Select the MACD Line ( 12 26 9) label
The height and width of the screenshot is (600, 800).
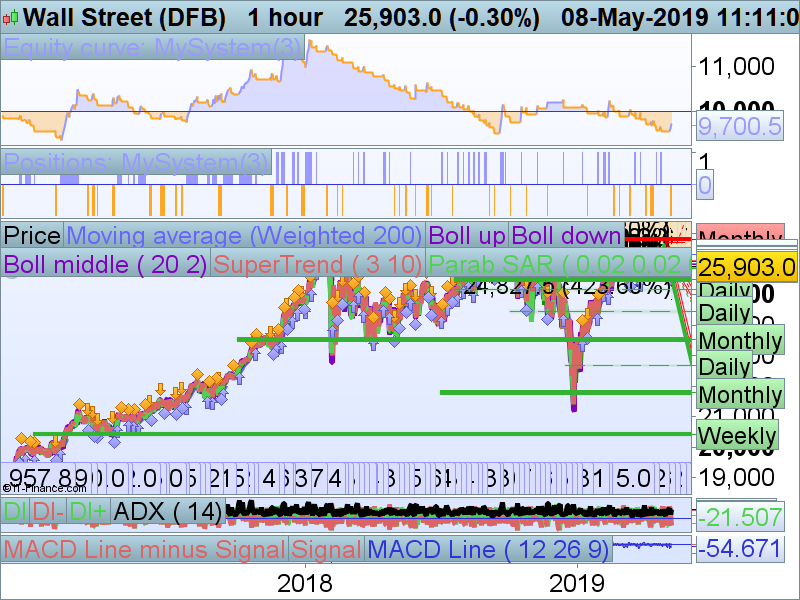(488, 549)
